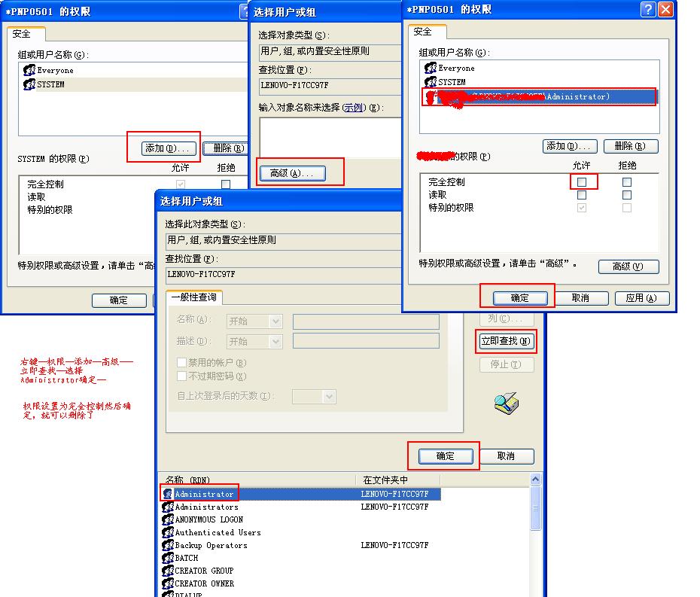Click Everyone icon in left permissions window
The image size is (700, 597).
coord(29,70)
